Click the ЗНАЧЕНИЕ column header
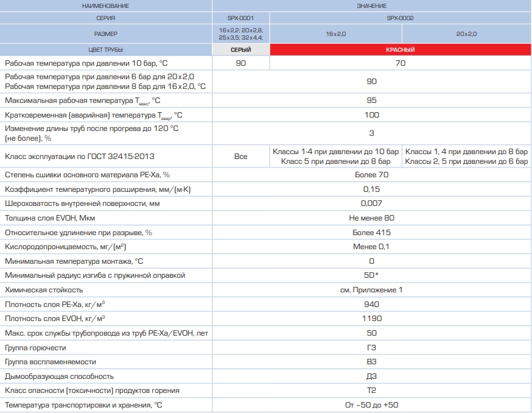 click(x=371, y=5)
